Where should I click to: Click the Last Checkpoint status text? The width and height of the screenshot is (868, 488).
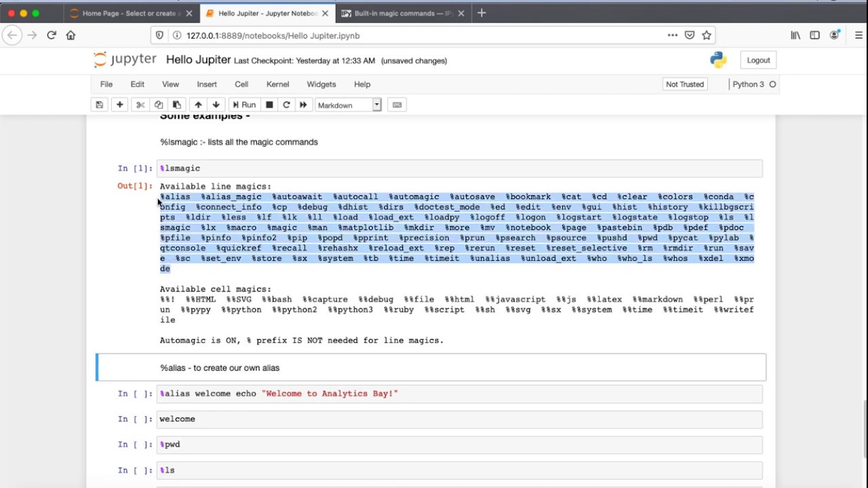(304, 60)
